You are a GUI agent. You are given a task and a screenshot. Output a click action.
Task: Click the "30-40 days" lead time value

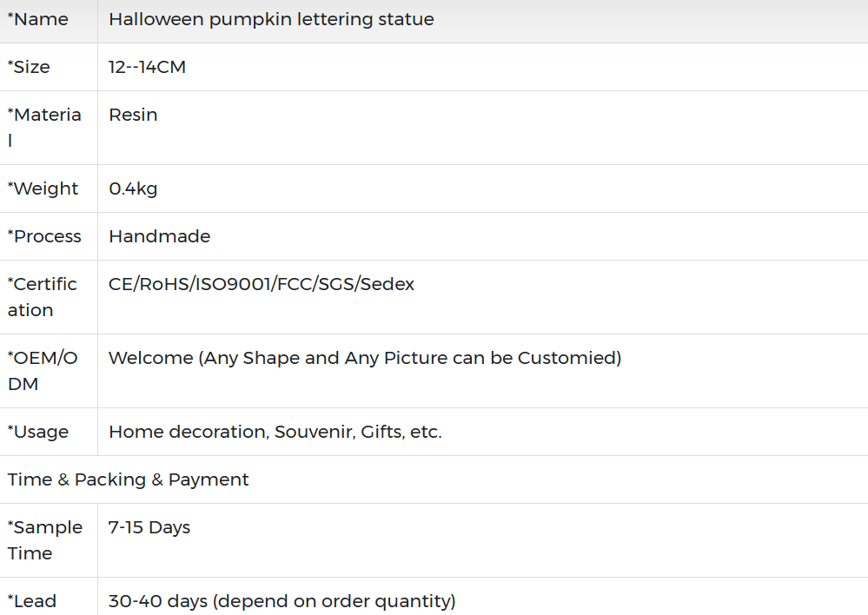click(x=282, y=600)
